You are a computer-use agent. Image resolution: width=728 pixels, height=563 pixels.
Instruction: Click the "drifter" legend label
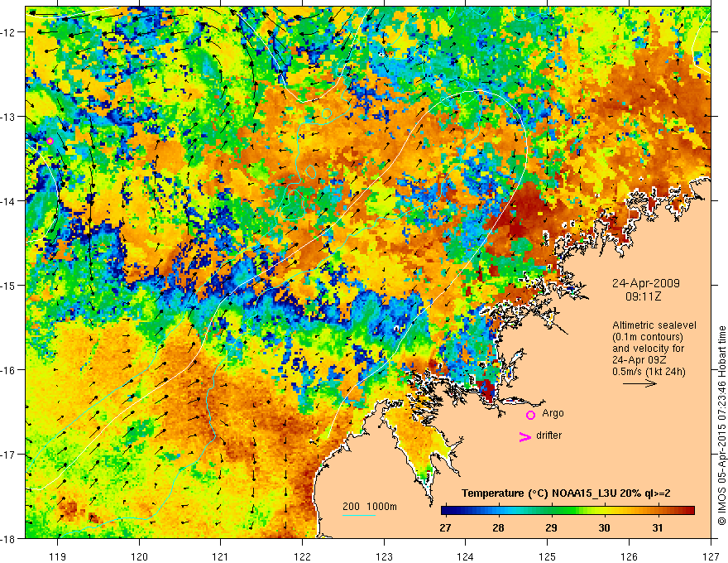tap(548, 435)
